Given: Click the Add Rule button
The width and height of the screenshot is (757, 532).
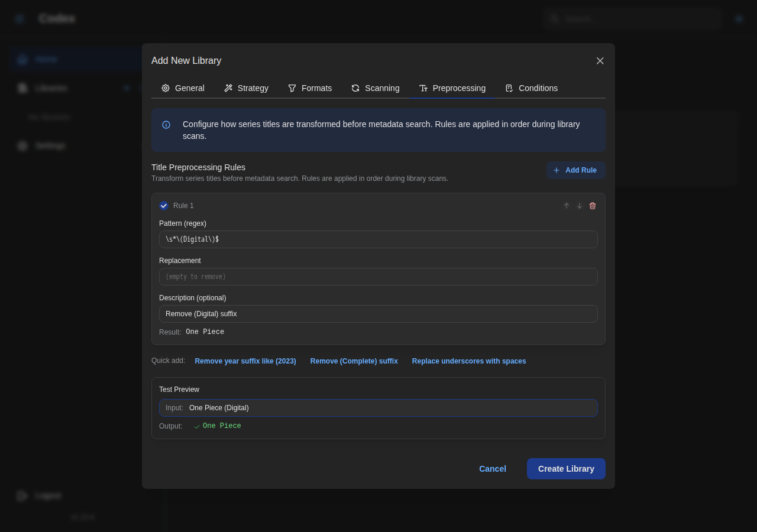Looking at the screenshot, I should pyautogui.click(x=575, y=170).
